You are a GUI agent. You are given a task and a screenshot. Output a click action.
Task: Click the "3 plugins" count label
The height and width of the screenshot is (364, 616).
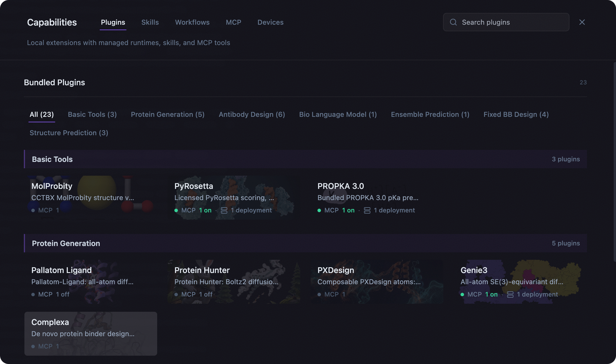click(566, 159)
